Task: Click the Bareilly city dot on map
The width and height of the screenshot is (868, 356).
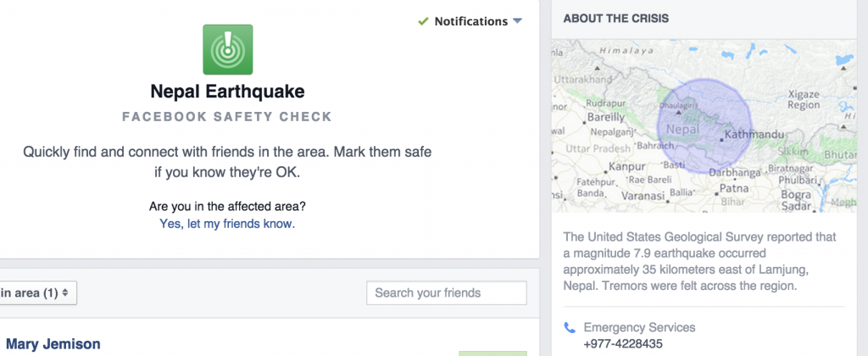Action: coord(584,122)
